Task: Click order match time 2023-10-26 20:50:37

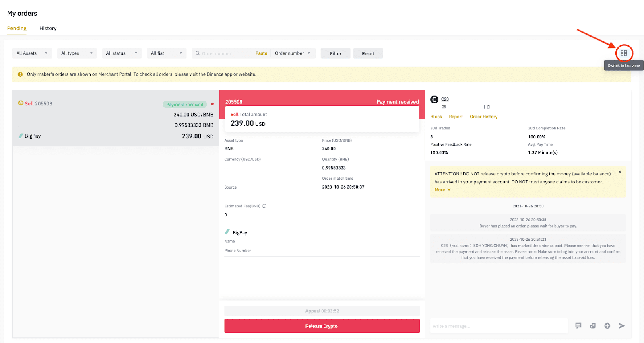Action: pyautogui.click(x=343, y=187)
